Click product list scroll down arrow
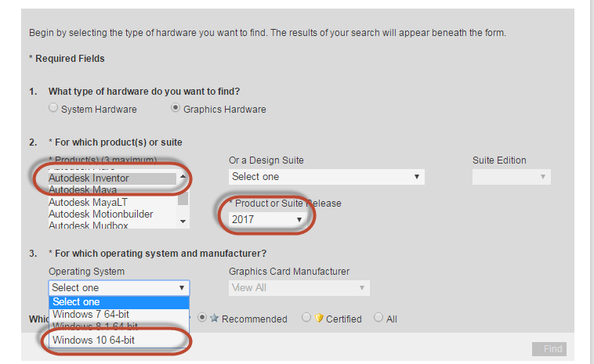 pos(183,222)
